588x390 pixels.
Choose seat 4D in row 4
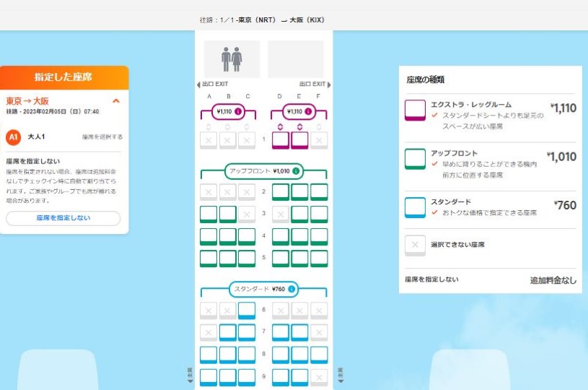coord(281,236)
